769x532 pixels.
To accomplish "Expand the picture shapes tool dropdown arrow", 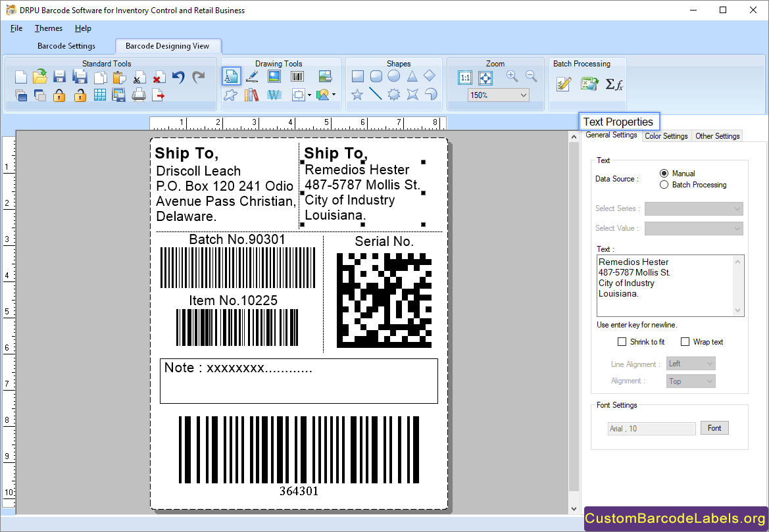I will coord(334,95).
